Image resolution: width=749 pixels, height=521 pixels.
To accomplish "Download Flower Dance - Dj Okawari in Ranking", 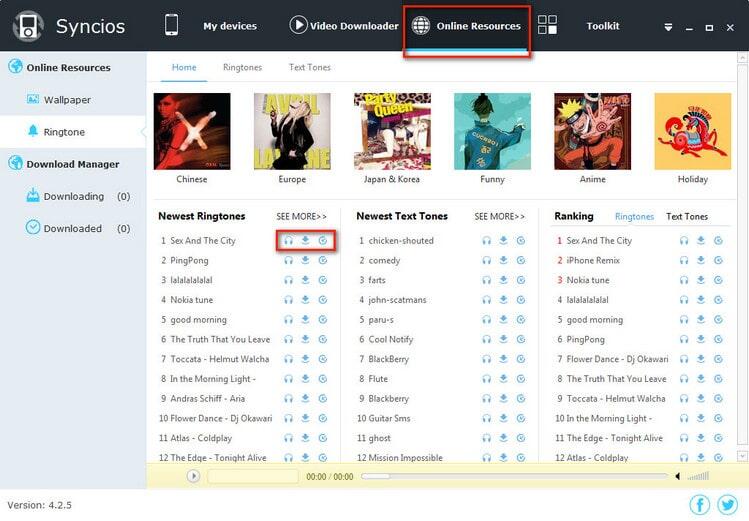I will click(701, 359).
